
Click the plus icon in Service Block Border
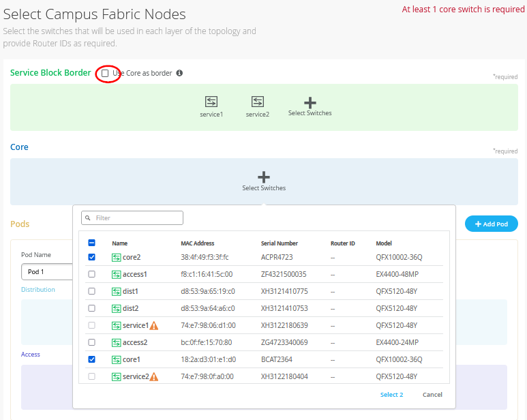[x=310, y=103]
